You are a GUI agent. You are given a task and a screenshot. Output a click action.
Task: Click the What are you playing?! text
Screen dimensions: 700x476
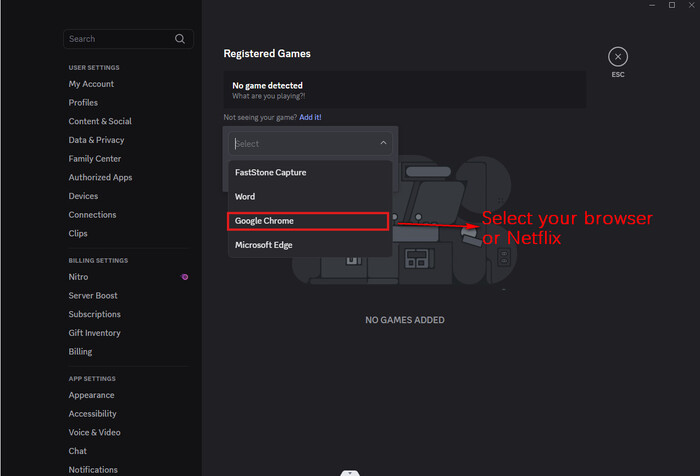click(269, 96)
